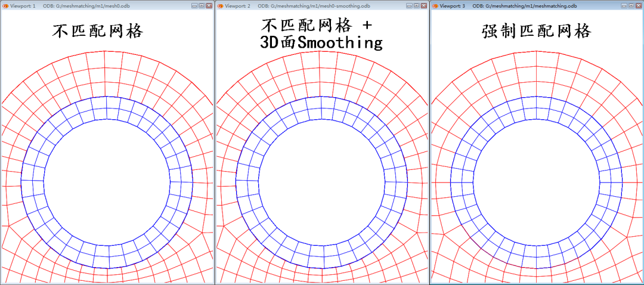Image resolution: width=644 pixels, height=285 pixels.
Task: Select the 3D面Smoothing annotation text
Action: pos(321,42)
